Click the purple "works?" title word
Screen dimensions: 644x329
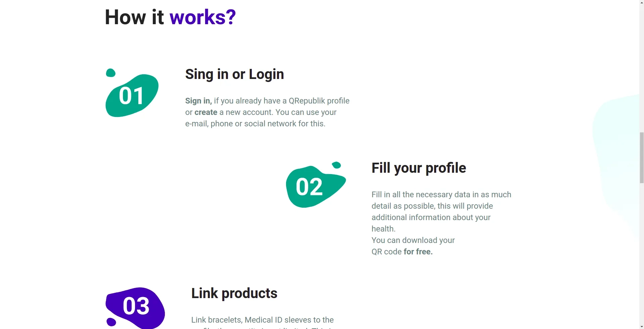[x=202, y=17]
